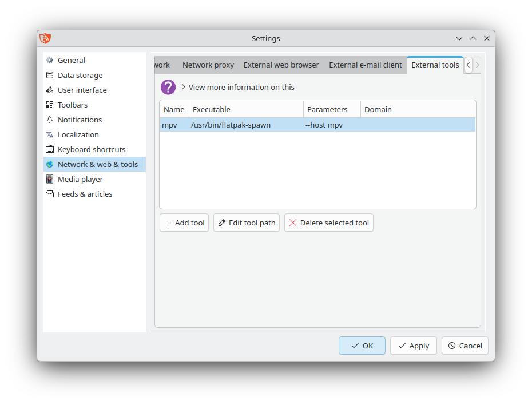The image size is (532, 405).
Task: Click the User interface brush icon
Action: (50, 90)
